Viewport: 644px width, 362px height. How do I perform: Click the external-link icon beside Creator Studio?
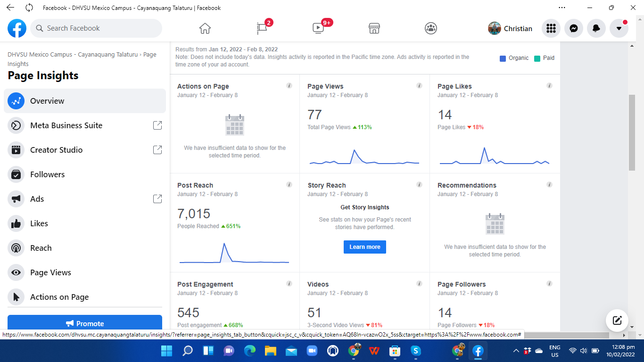click(157, 150)
